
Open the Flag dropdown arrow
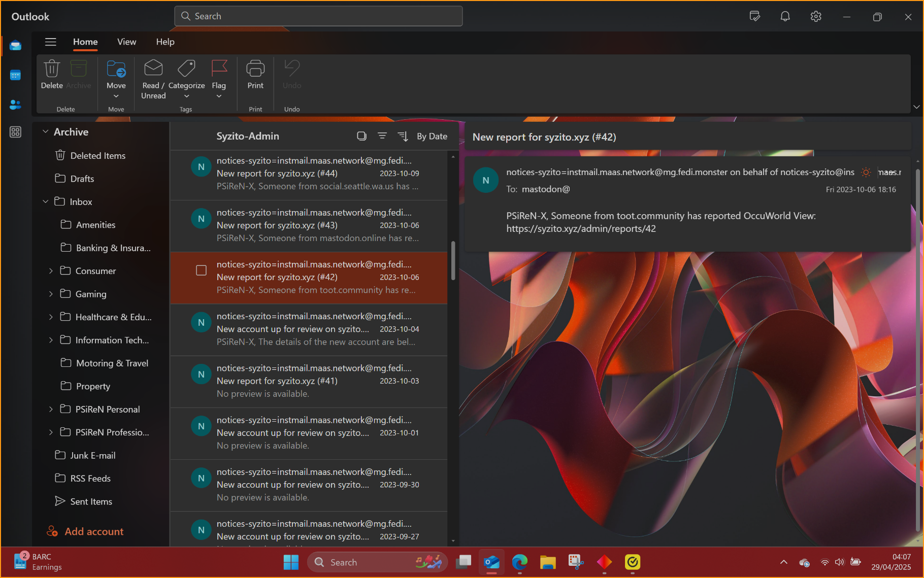tap(219, 96)
